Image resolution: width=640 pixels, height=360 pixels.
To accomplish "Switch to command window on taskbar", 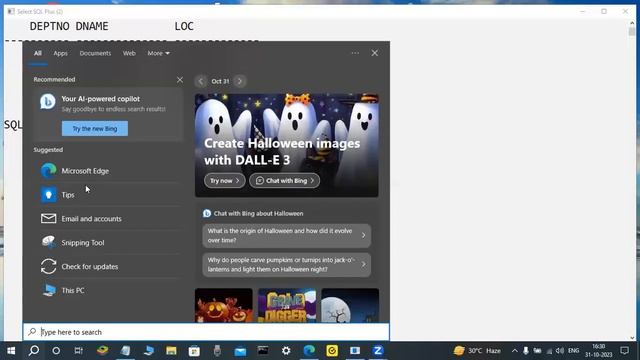I will 263,351.
